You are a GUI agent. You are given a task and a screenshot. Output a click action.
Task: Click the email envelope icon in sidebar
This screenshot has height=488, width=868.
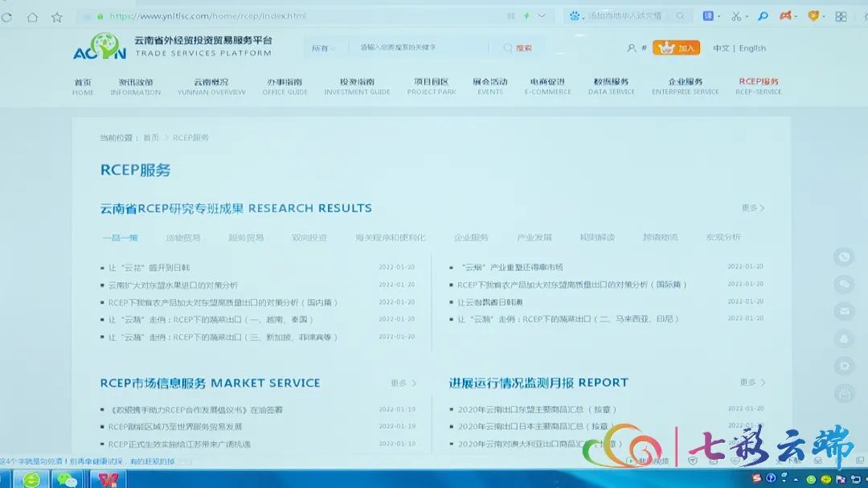844,311
